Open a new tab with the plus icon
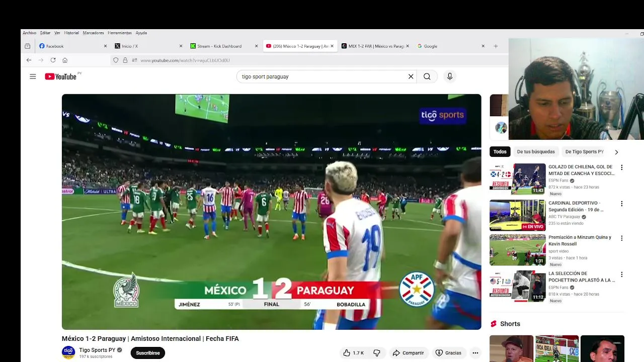The width and height of the screenshot is (644, 362). point(496,46)
